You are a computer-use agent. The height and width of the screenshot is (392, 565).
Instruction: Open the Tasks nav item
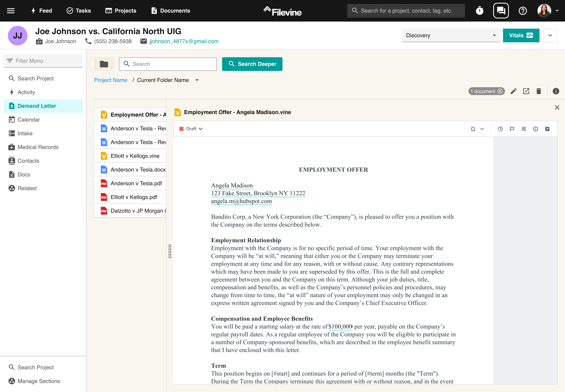[78, 11]
